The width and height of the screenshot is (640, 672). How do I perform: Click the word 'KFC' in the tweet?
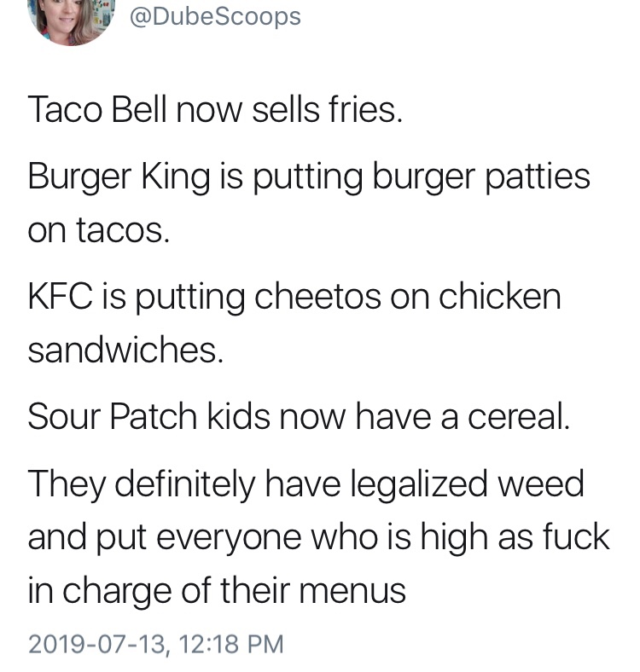pyautogui.click(x=60, y=297)
